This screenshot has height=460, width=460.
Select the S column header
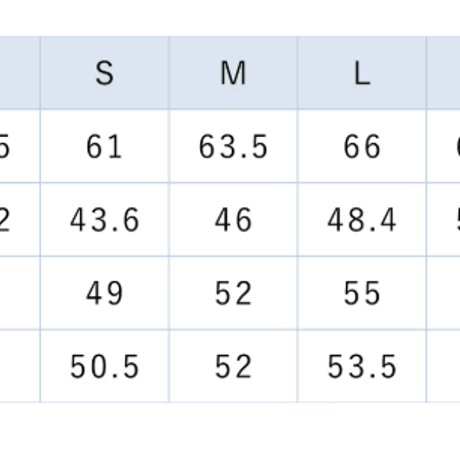105,73
